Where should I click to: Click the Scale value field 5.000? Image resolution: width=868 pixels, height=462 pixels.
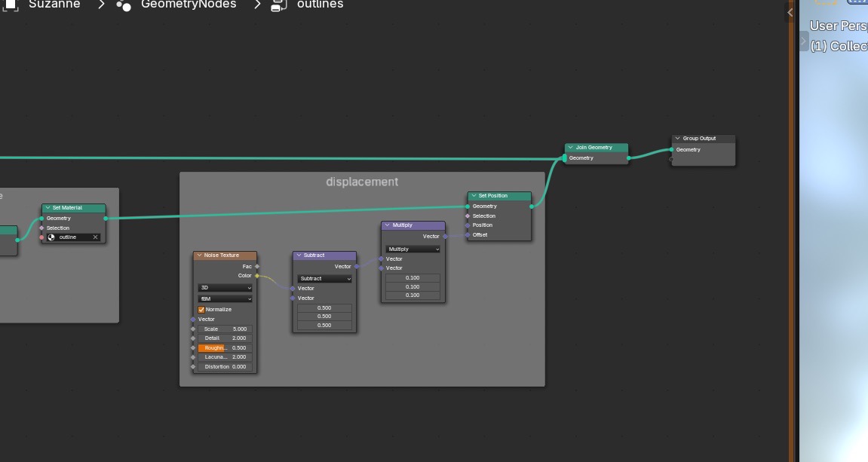tap(225, 329)
